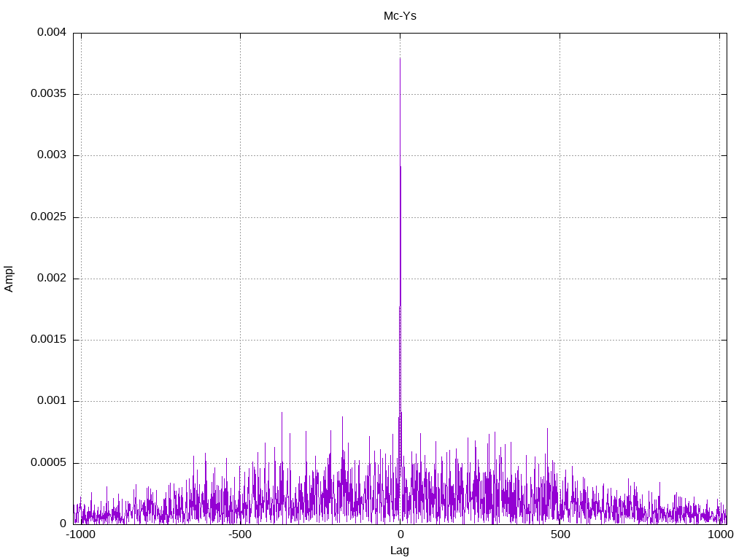Click the 0.001 y-axis tick label
This screenshot has width=747, height=560.
[x=51, y=401]
